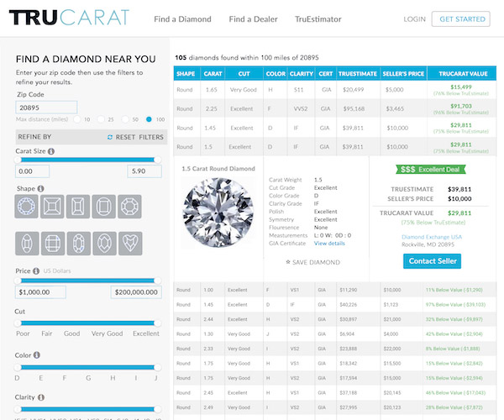Select the cushion cut shape icon
504x420 pixels.
click(x=104, y=207)
